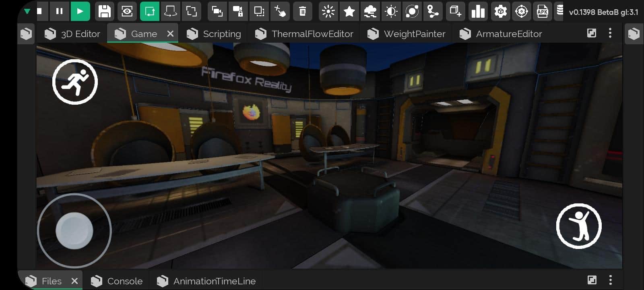644x290 pixels.
Task: Open the bottom panel three-dot options menu
Action: [x=610, y=280]
